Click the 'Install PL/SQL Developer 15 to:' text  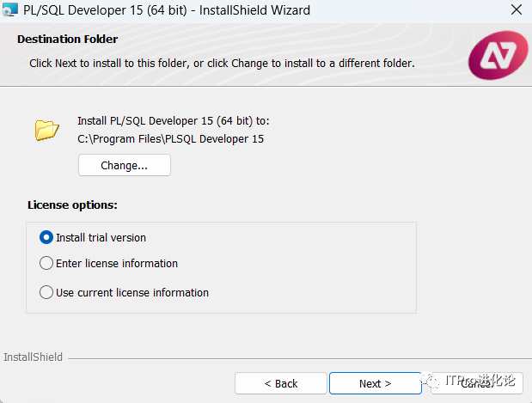(173, 121)
